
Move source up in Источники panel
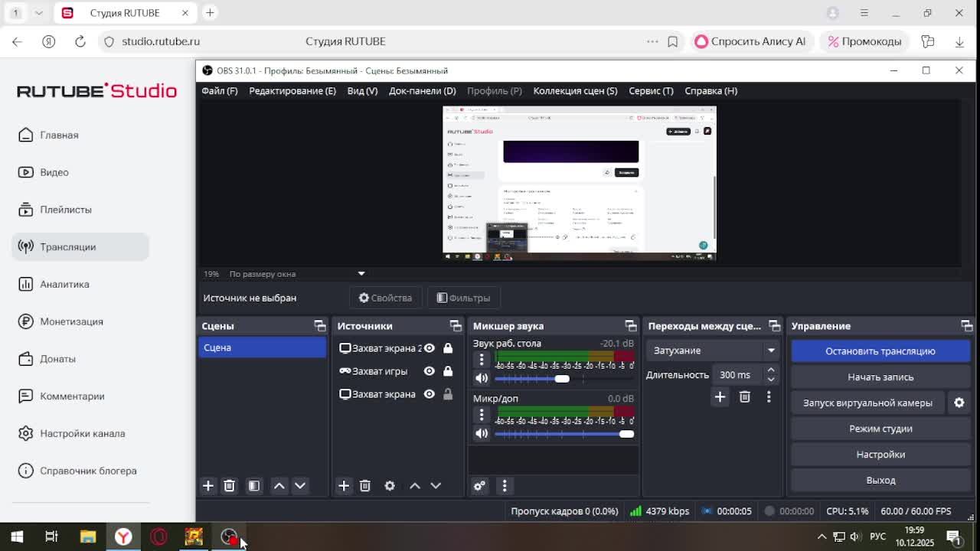[x=415, y=486]
